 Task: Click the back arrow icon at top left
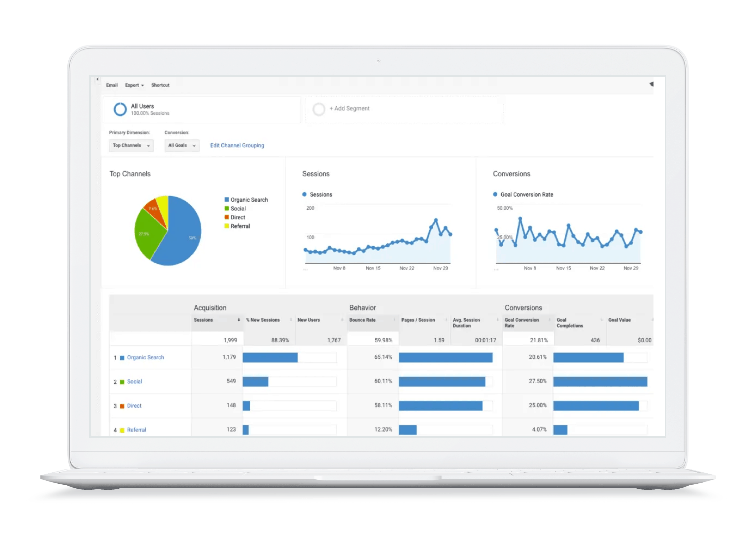(97, 79)
